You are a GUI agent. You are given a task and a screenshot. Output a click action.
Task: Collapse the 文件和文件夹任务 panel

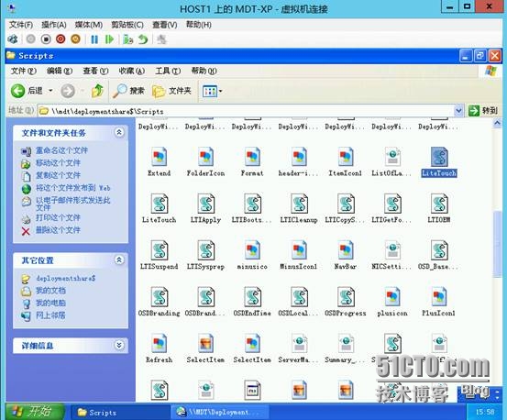point(119,132)
